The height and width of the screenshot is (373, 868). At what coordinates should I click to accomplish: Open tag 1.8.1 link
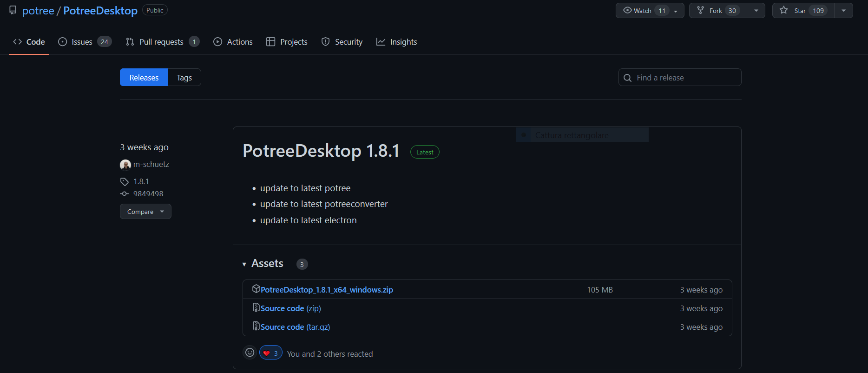point(141,181)
